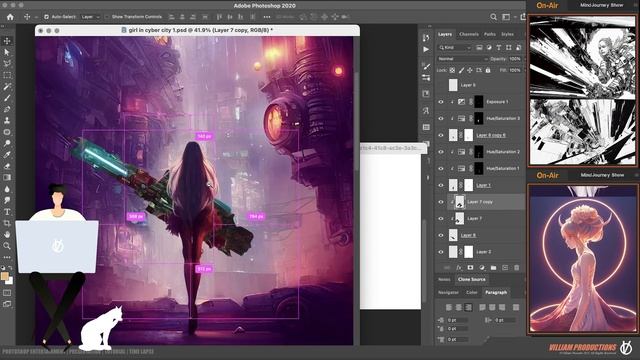Filter layers by adjustment layers icon

(489, 48)
